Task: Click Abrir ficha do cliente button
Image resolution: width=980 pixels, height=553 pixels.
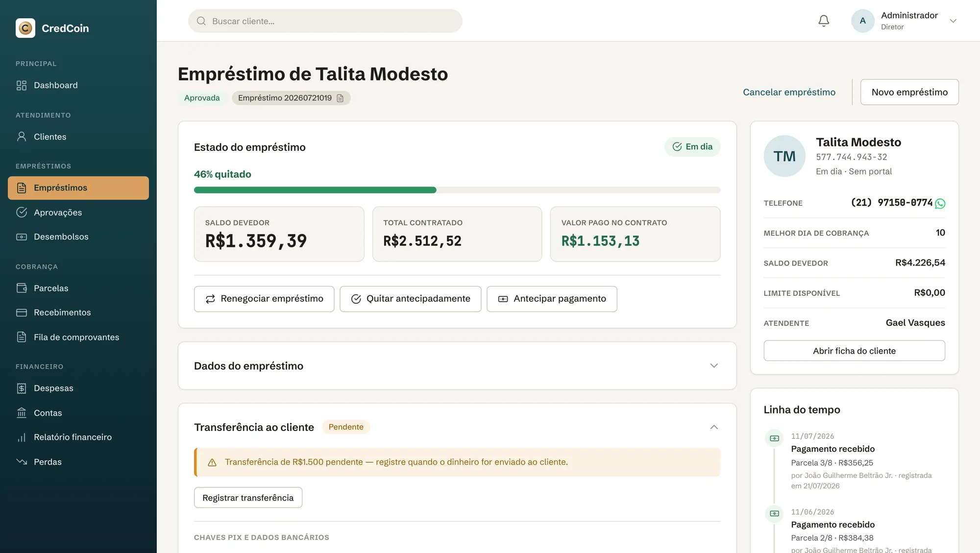Action: [854, 351]
